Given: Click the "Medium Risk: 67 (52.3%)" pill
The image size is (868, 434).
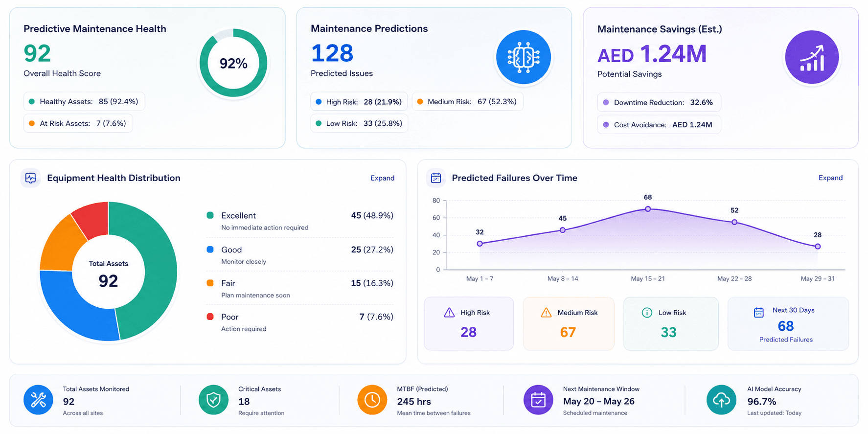Looking at the screenshot, I should (x=467, y=101).
